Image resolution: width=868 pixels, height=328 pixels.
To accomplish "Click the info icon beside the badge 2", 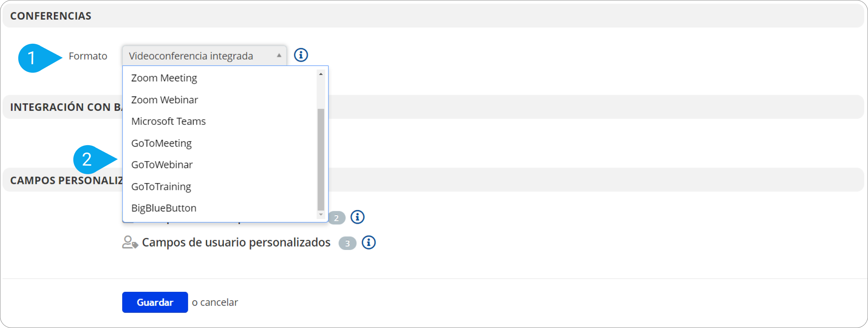I will (357, 217).
